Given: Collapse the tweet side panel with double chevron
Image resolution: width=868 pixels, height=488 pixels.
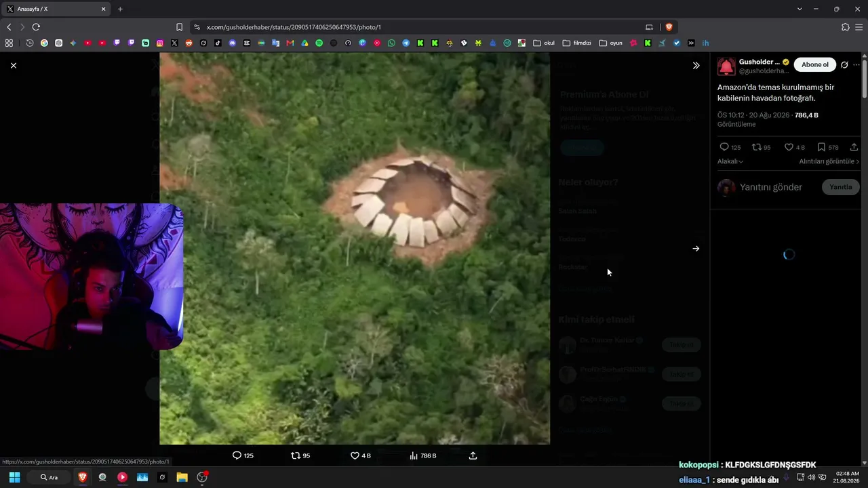Looking at the screenshot, I should [x=696, y=66].
